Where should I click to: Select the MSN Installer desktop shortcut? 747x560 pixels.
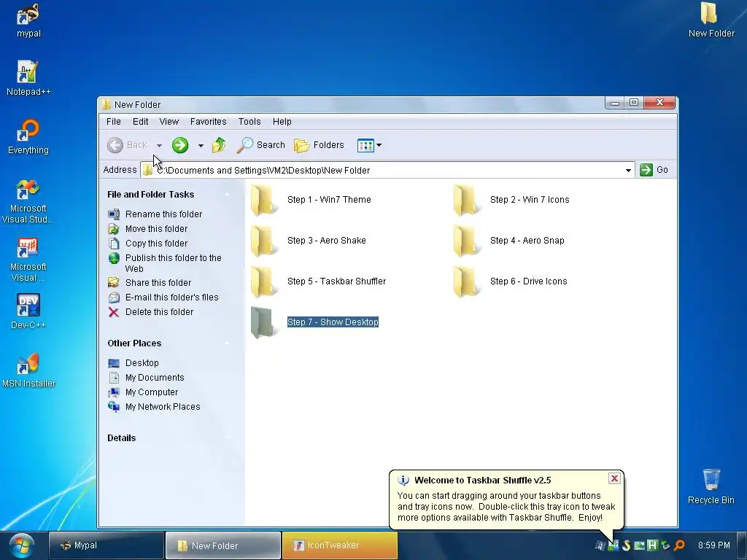coord(28,370)
